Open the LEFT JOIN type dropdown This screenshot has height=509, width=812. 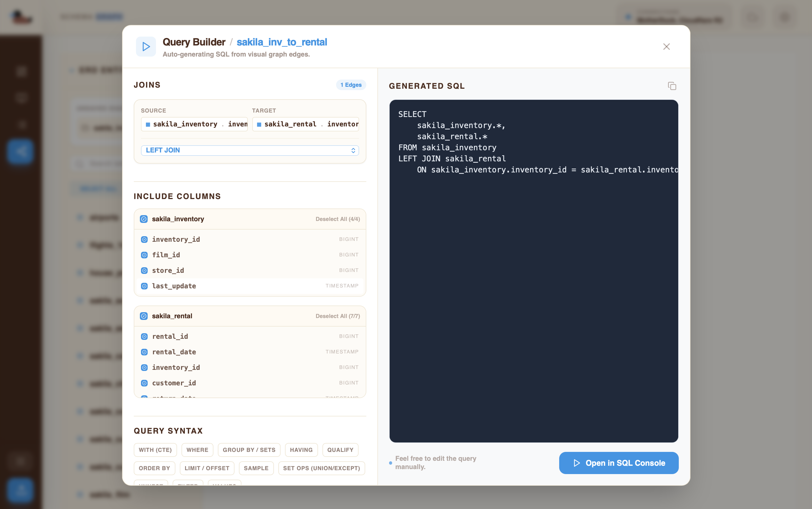250,150
